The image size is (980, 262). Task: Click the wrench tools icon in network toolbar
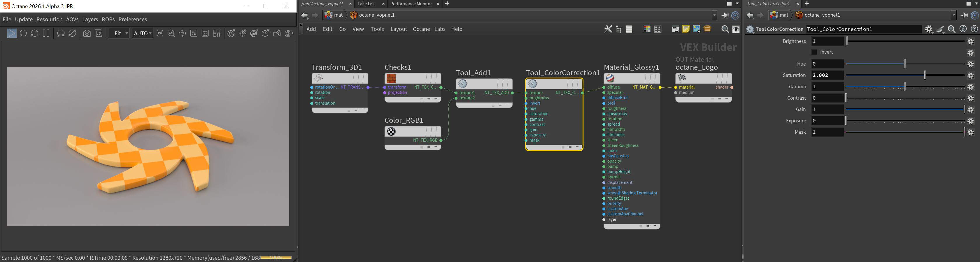pos(608,29)
